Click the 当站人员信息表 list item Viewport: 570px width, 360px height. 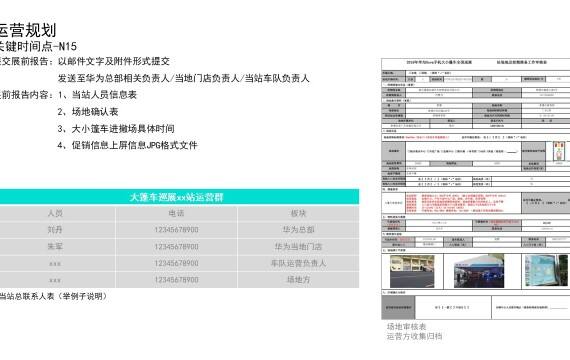(97, 95)
